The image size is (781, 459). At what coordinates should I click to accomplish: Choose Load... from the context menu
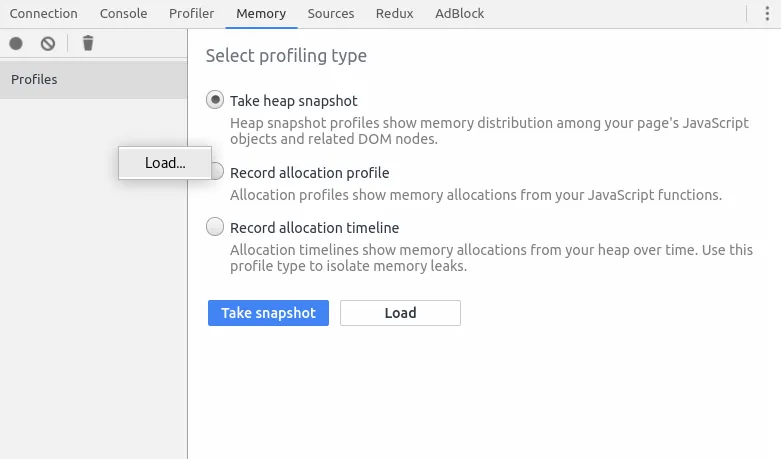[x=165, y=163]
